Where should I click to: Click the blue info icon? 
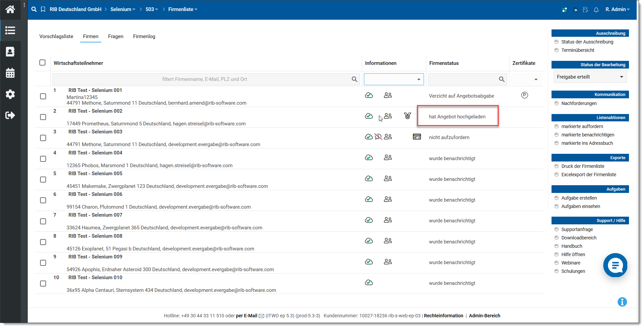622,302
